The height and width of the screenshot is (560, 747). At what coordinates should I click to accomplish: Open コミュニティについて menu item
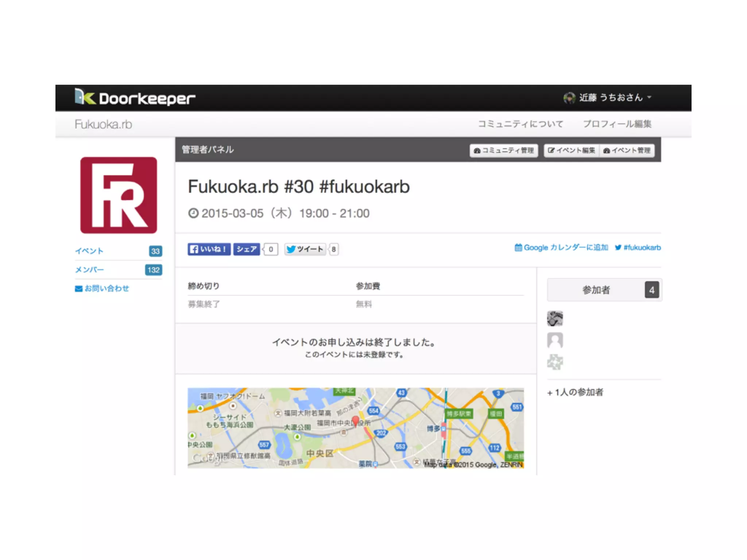tap(520, 124)
